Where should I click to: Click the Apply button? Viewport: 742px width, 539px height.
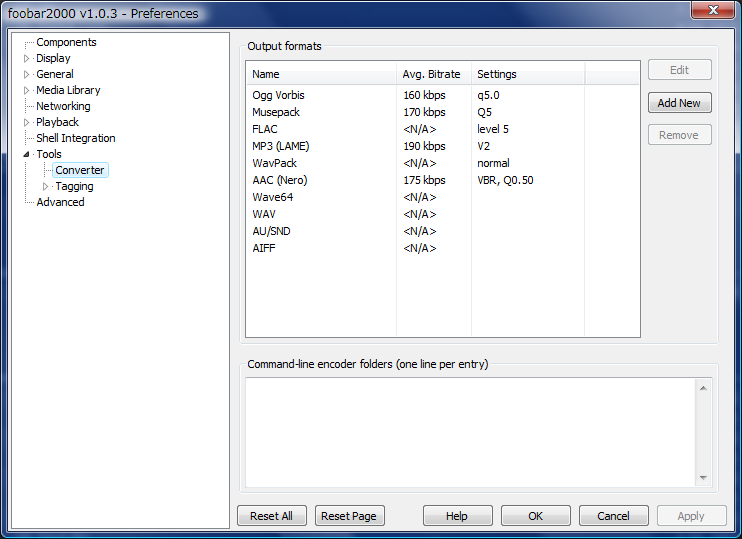[x=691, y=516]
